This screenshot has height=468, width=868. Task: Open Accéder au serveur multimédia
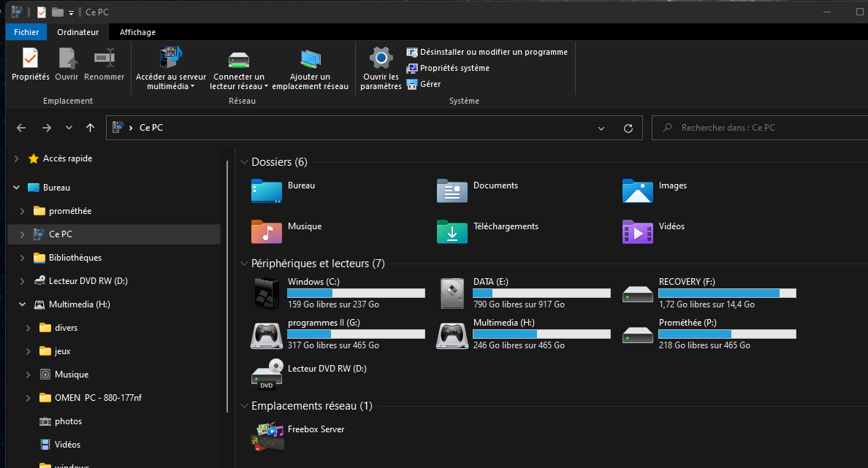click(170, 66)
